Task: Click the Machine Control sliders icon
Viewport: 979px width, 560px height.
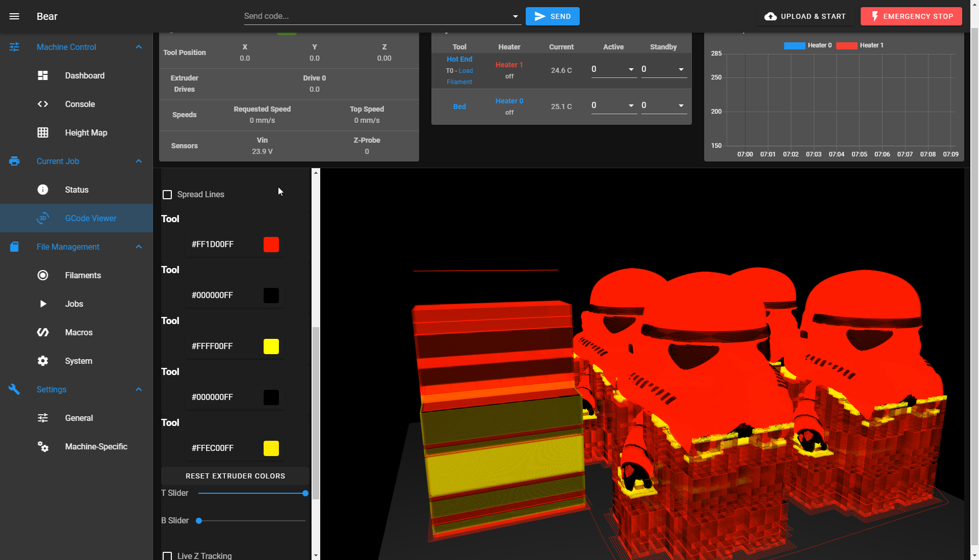Action: point(14,47)
